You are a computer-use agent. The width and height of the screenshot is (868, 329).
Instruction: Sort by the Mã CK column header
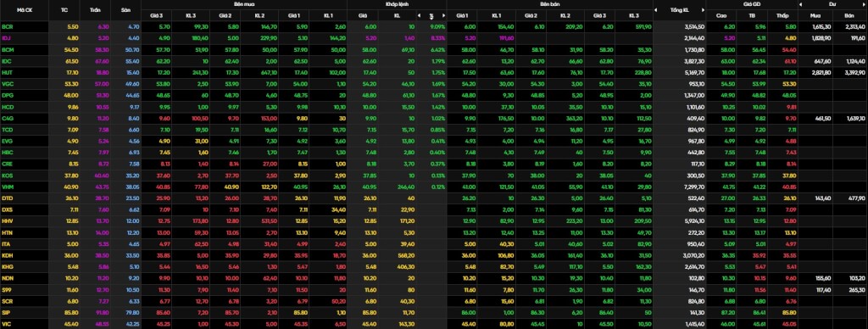[25, 10]
